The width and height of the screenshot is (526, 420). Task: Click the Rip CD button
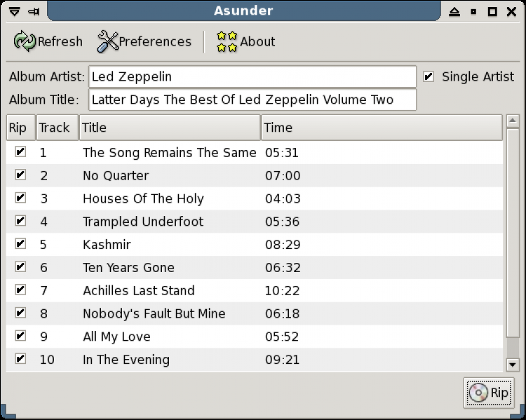coord(489,393)
